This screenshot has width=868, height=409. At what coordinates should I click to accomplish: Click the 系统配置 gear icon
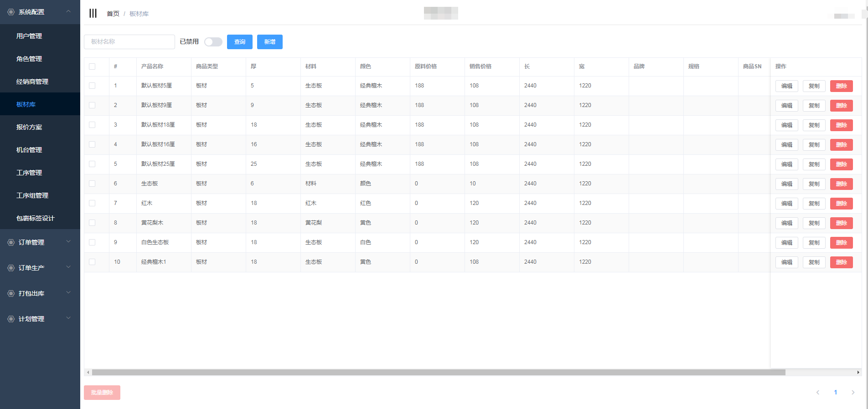coord(11,12)
